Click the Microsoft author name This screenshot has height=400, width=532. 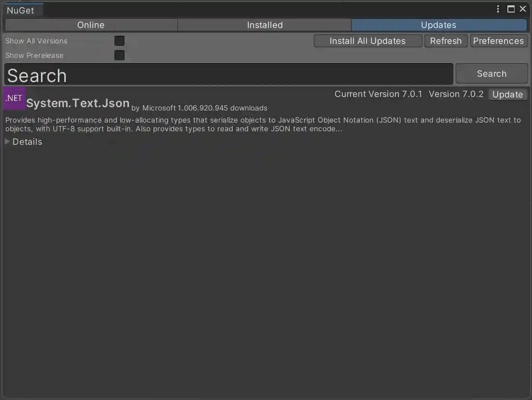tap(159, 108)
